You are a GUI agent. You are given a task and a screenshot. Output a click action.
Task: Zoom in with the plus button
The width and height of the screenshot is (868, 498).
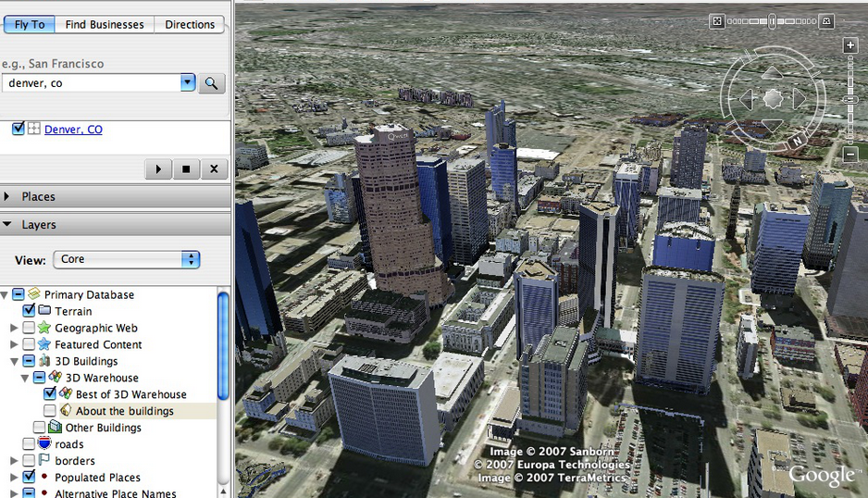coord(850,45)
